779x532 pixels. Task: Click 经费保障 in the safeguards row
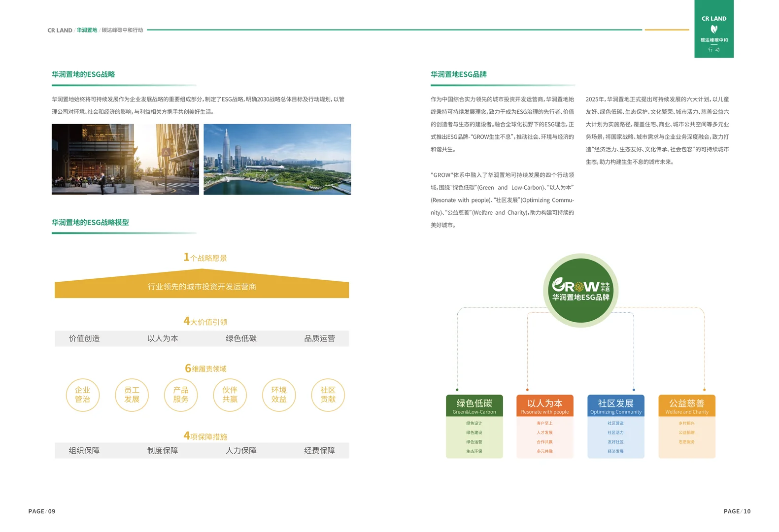click(319, 451)
